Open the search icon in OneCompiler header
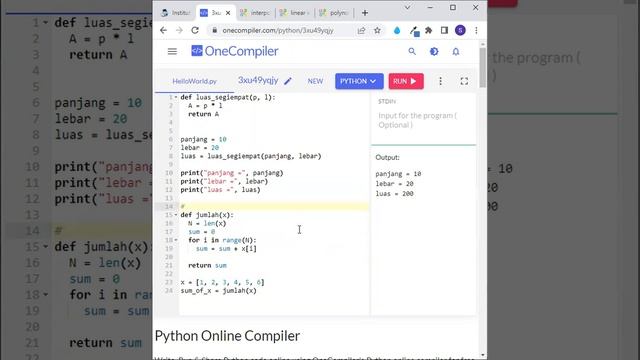 click(x=412, y=51)
